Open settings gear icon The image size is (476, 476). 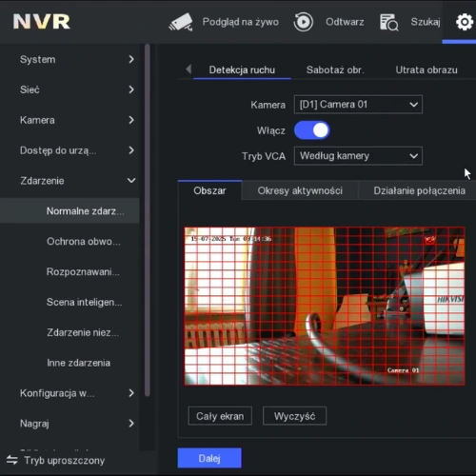(465, 22)
